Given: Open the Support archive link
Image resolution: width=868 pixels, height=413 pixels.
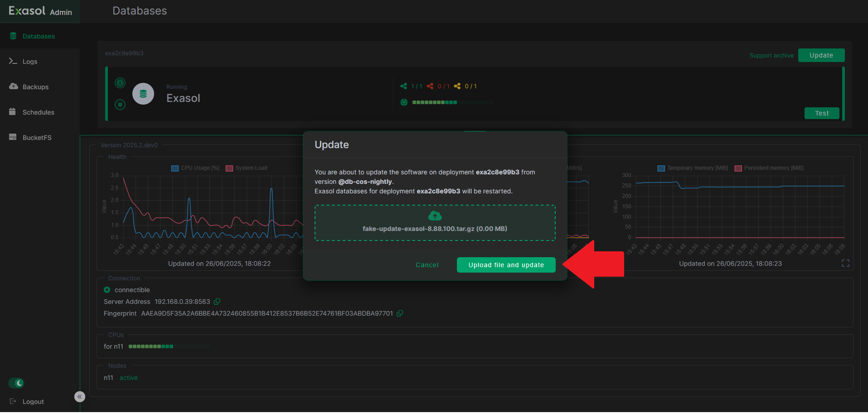Looking at the screenshot, I should [x=771, y=56].
